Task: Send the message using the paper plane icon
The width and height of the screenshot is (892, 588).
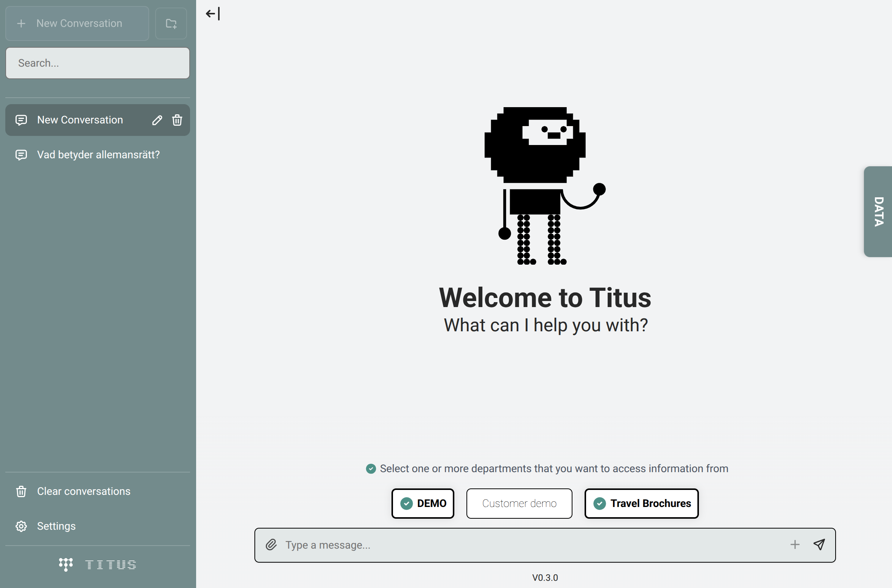Action: point(819,545)
